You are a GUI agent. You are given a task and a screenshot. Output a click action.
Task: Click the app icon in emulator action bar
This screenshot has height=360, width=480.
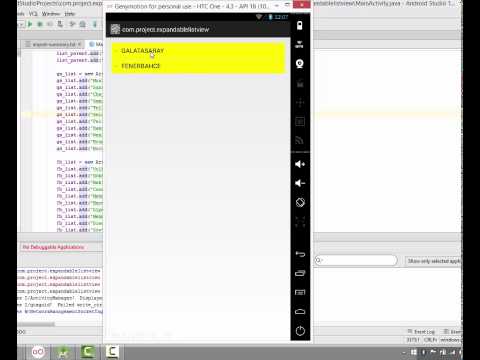coord(115,29)
